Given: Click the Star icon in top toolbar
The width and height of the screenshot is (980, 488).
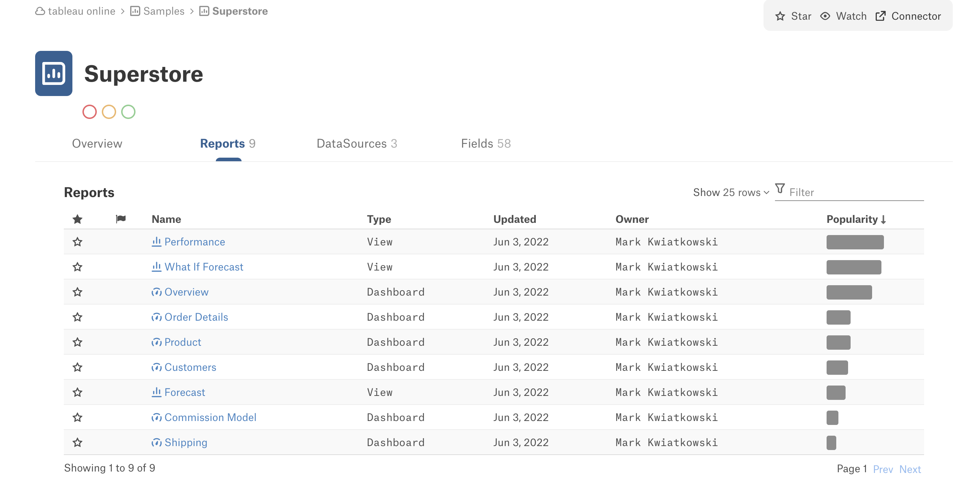Looking at the screenshot, I should coord(780,16).
